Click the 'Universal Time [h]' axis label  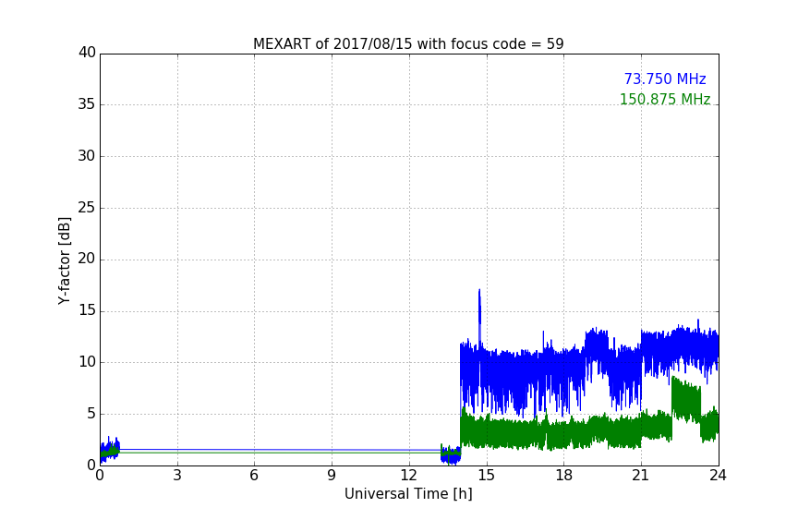tap(408, 494)
